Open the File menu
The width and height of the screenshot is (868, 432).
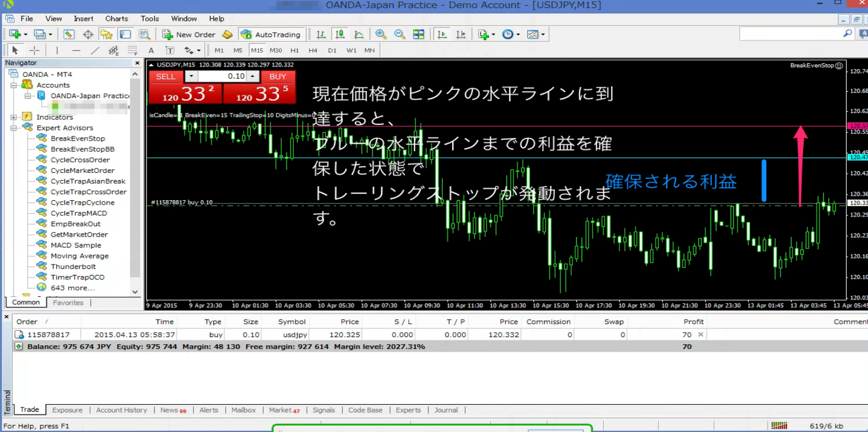pyautogui.click(x=27, y=19)
